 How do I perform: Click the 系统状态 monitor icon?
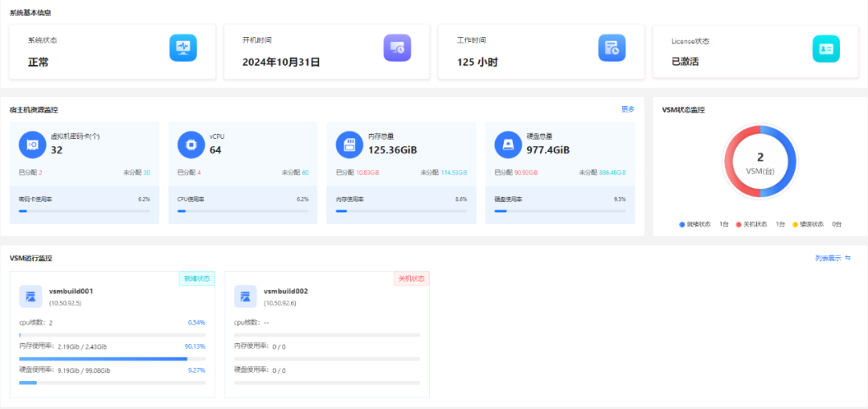pos(182,48)
